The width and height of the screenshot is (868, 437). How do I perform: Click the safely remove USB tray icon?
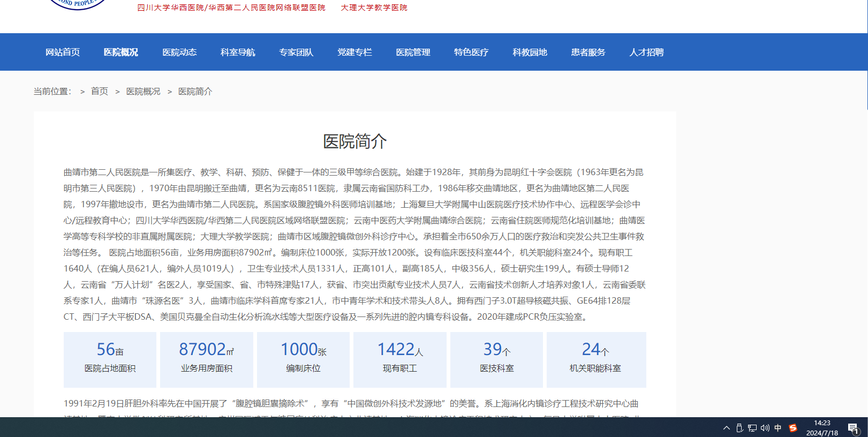(739, 427)
